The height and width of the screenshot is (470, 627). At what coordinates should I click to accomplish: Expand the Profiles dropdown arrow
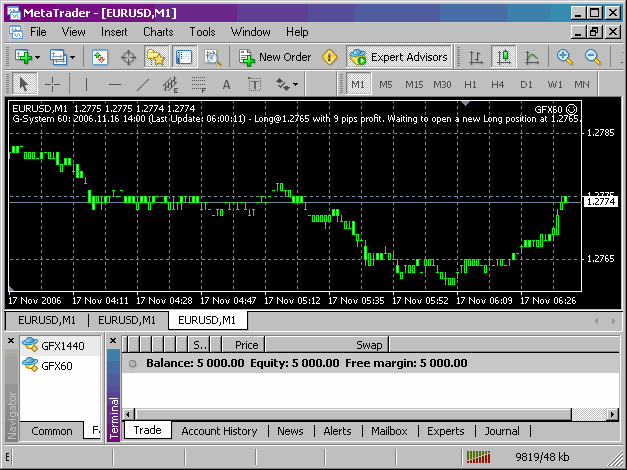tap(72, 58)
